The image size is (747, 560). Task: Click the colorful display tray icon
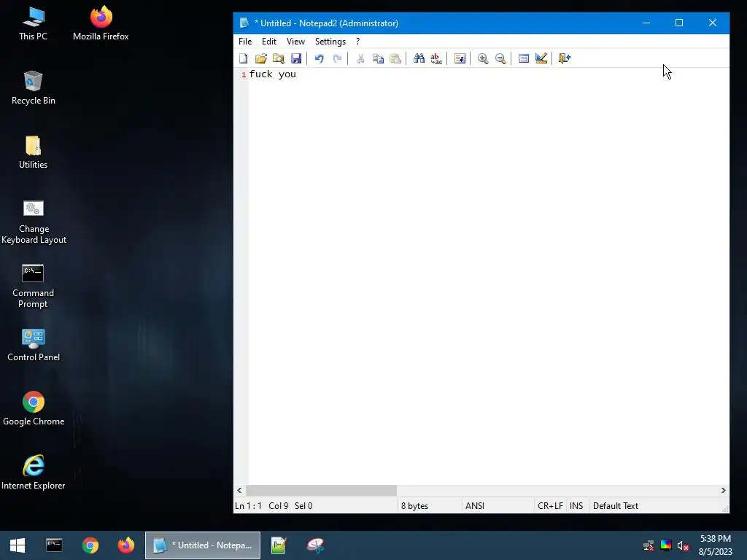pos(666,545)
